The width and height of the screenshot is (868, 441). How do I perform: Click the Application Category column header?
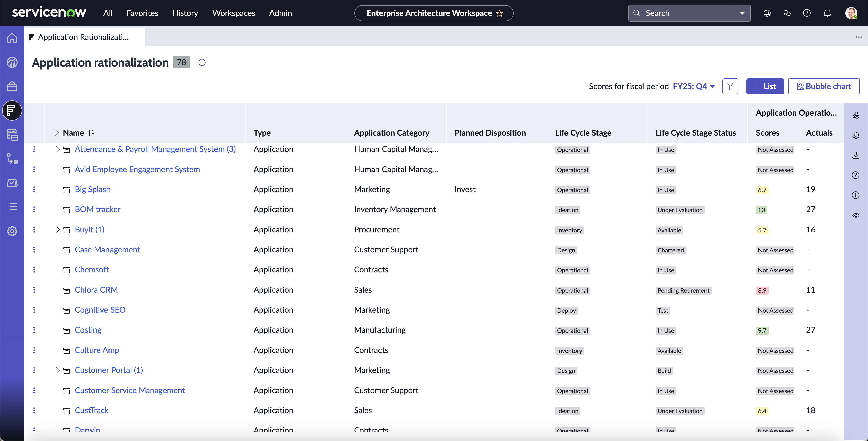pyautogui.click(x=392, y=133)
